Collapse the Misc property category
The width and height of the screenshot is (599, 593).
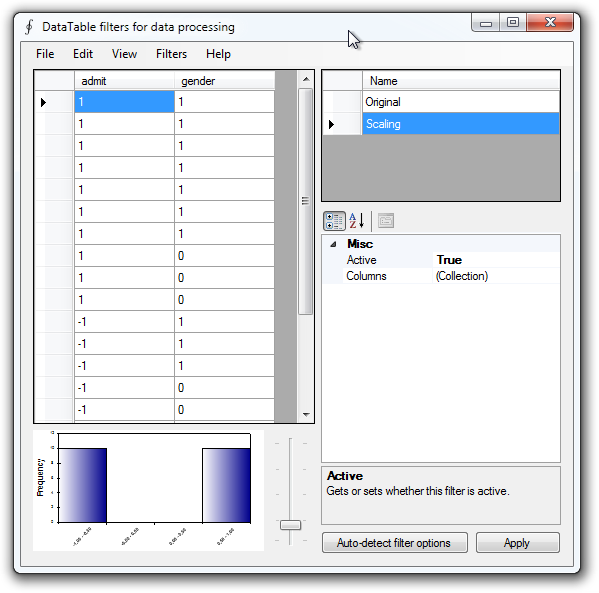click(x=333, y=244)
